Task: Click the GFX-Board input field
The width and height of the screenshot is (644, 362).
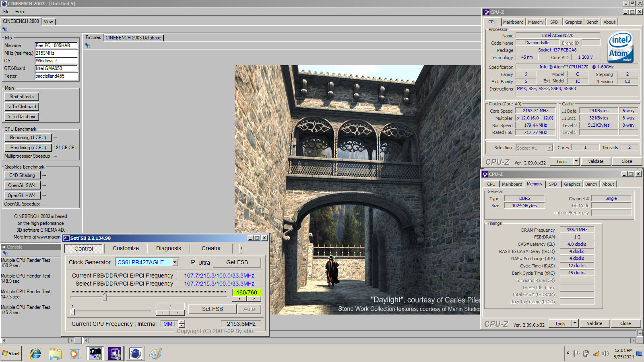Action: 56,68
